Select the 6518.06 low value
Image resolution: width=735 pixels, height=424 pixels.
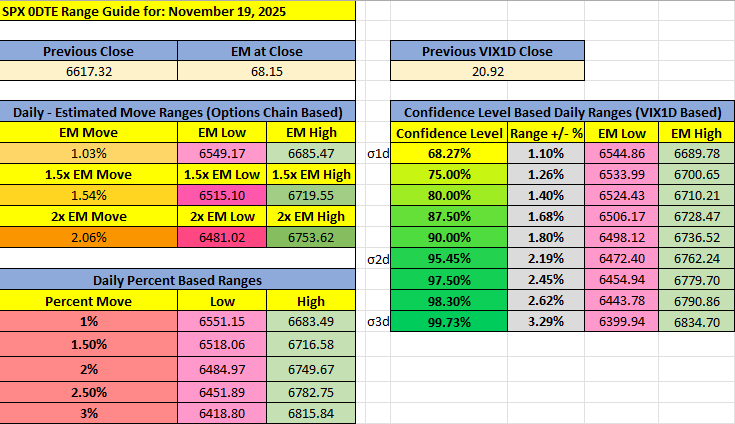(x=222, y=344)
